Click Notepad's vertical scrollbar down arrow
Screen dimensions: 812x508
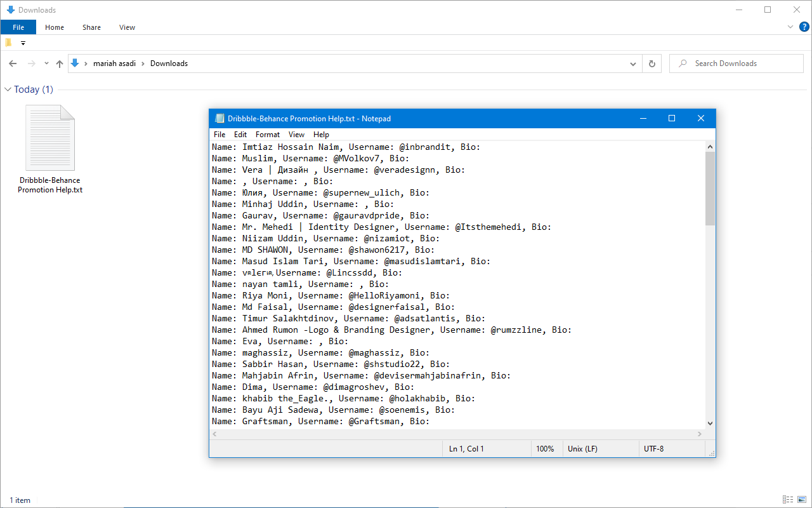click(710, 423)
